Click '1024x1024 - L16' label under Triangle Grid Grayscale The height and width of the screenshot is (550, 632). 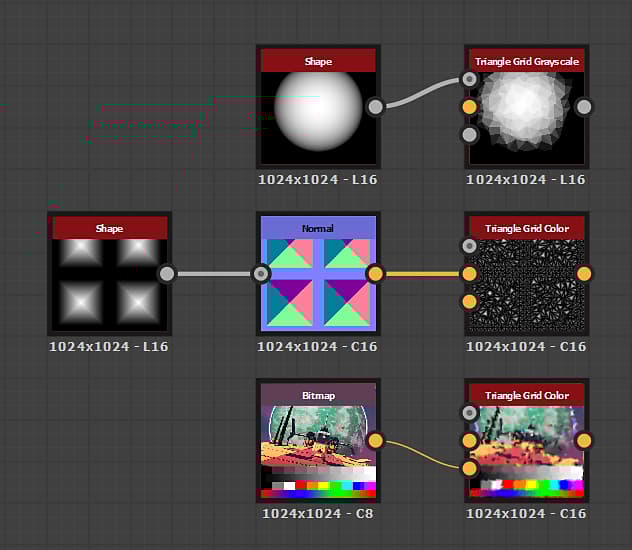point(526,179)
